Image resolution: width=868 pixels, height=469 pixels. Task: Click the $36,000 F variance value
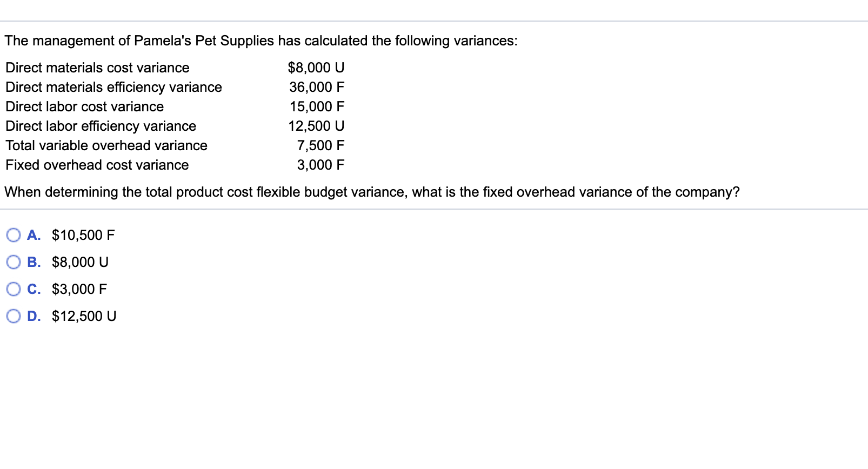tap(316, 87)
